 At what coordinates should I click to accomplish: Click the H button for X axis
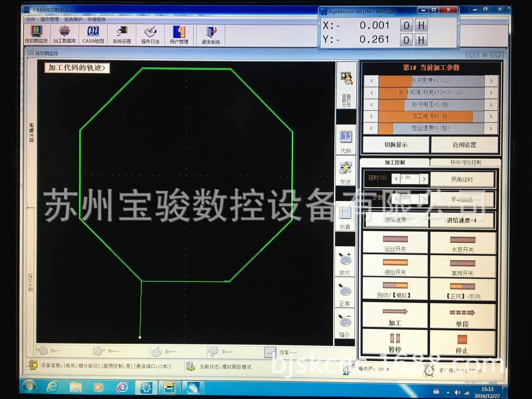tap(421, 25)
